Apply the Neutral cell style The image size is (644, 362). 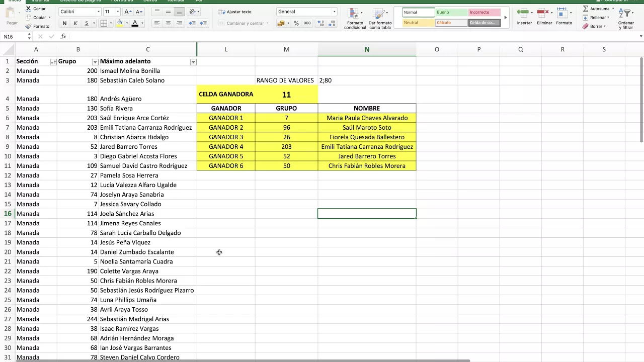point(419,23)
